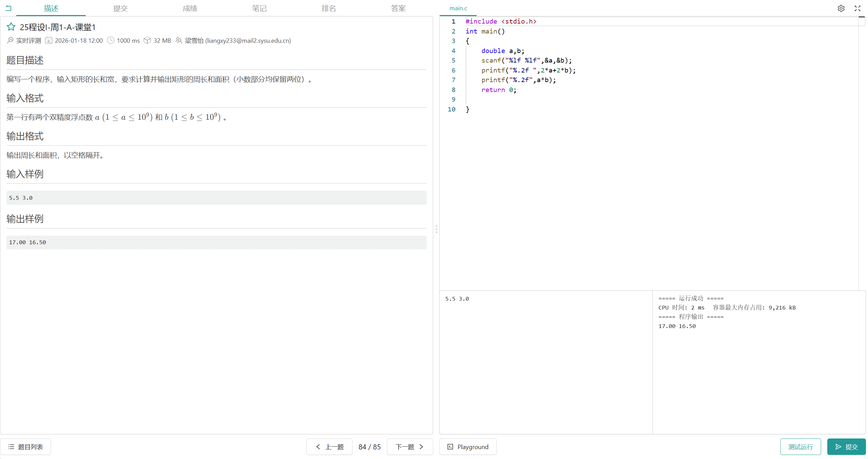The image size is (868, 459).
Task: Collapse the left panel icon
Action: pos(9,8)
